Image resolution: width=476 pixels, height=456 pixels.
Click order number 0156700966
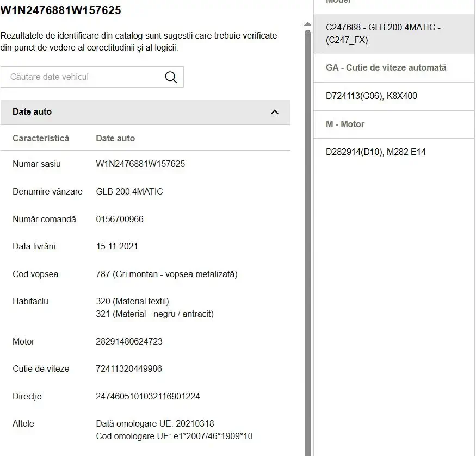(x=120, y=220)
